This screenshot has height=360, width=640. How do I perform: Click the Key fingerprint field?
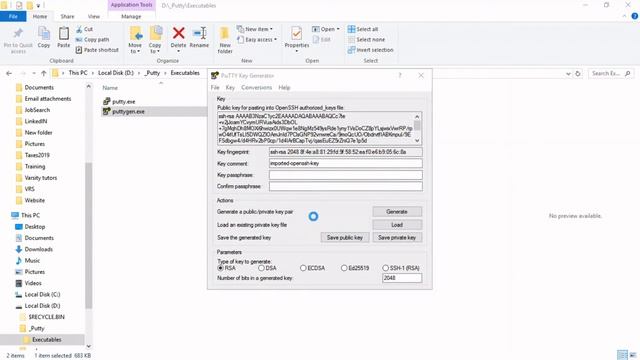(x=345, y=152)
